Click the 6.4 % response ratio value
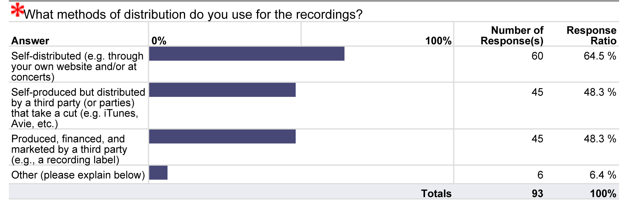644x215 pixels. pyautogui.click(x=603, y=175)
